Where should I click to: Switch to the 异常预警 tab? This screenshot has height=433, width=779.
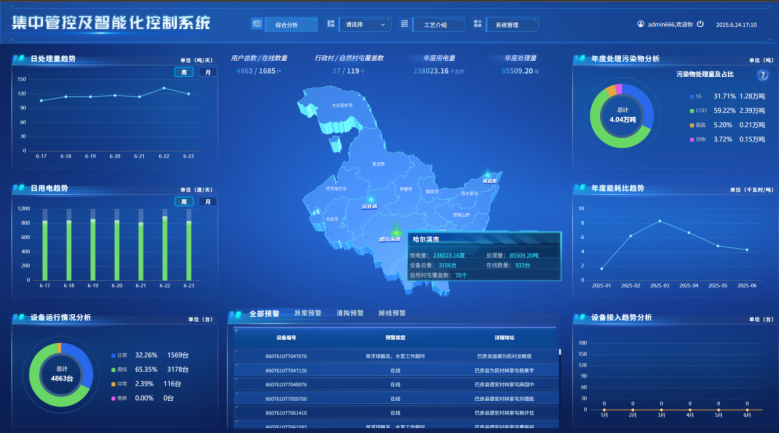(x=307, y=313)
